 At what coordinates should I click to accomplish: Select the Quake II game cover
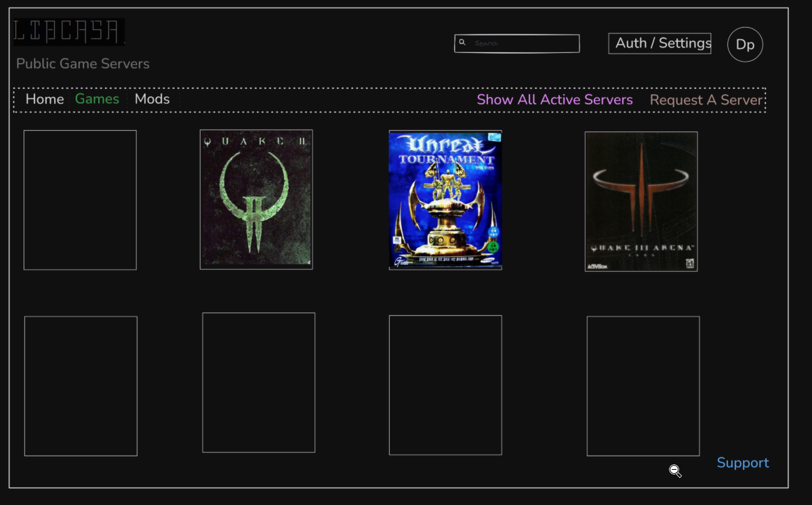click(x=256, y=199)
